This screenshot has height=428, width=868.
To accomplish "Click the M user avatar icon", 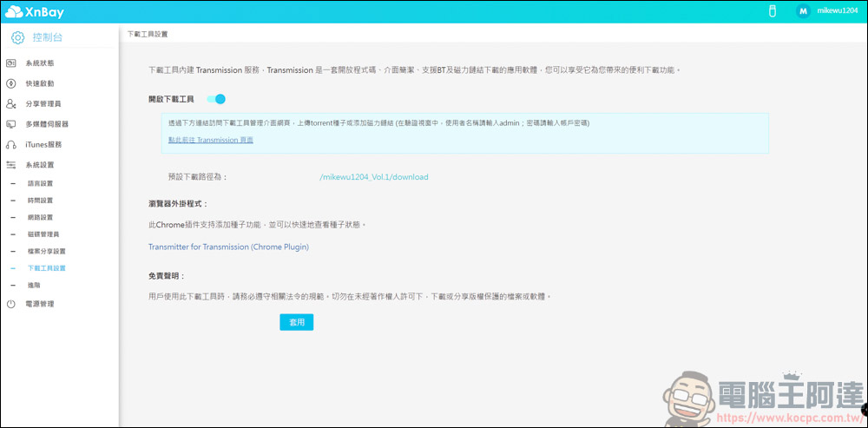I will coord(803,11).
